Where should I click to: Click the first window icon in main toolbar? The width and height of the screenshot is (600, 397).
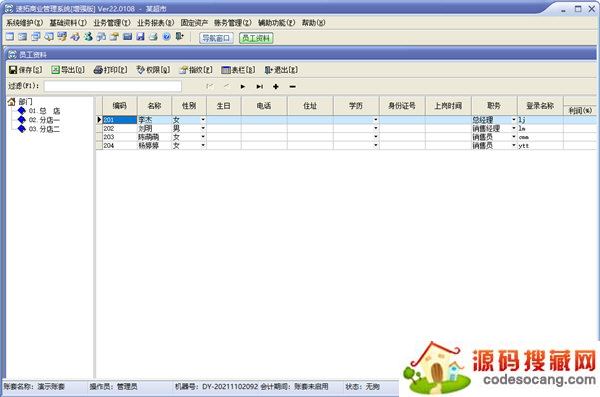[x=10, y=37]
